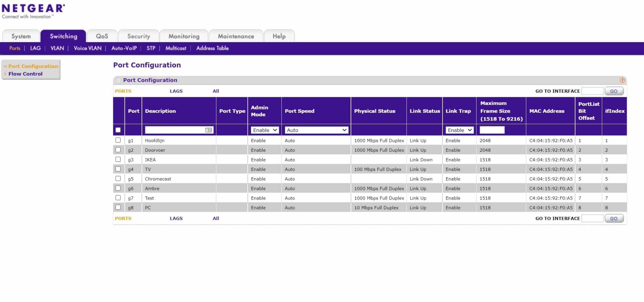
Task: Focus the top Go To Interface field
Action: tap(592, 91)
